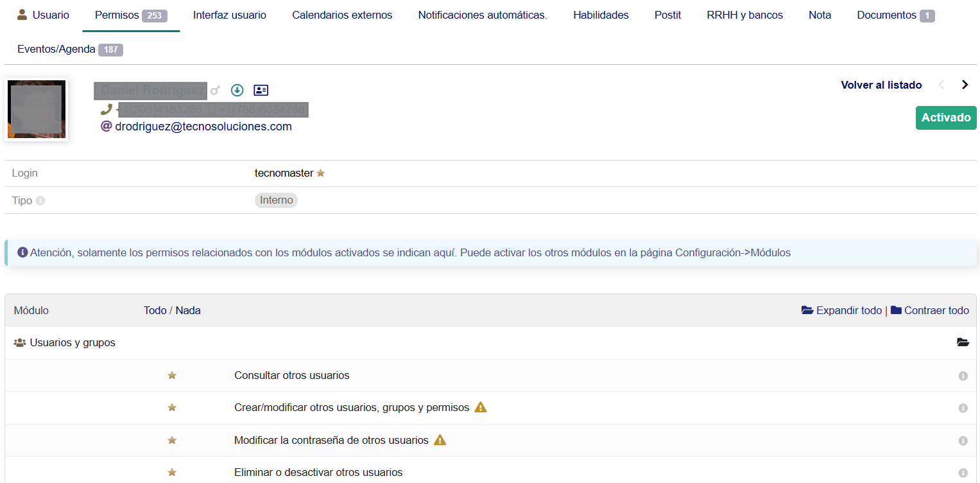Click the info icon next to Tipo

click(x=40, y=201)
